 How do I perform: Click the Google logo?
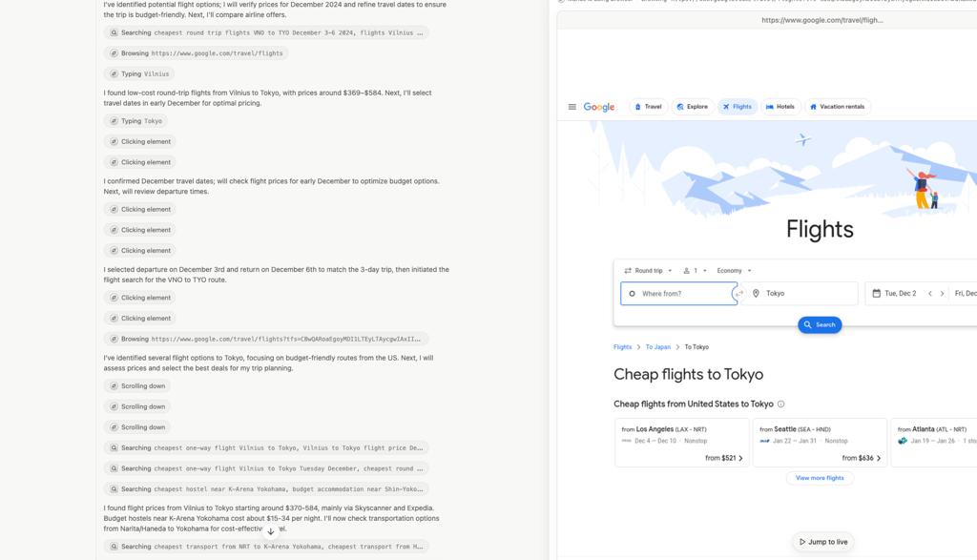point(599,107)
